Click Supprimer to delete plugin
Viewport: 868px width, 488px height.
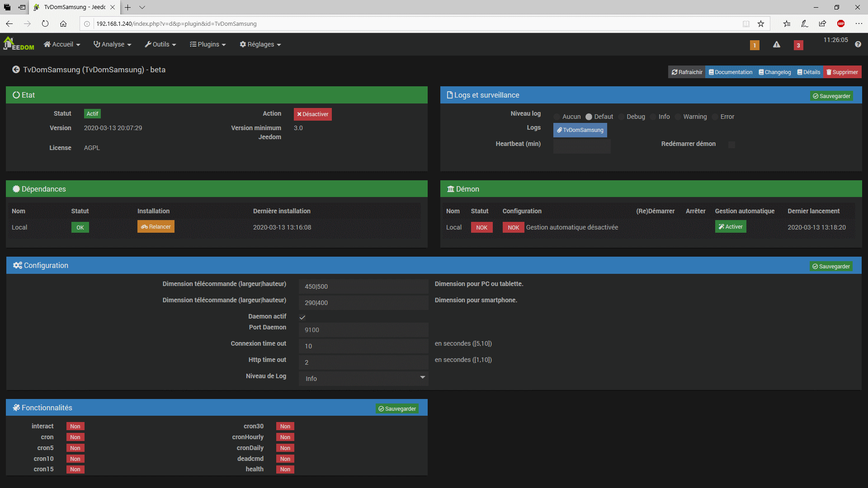tap(842, 72)
